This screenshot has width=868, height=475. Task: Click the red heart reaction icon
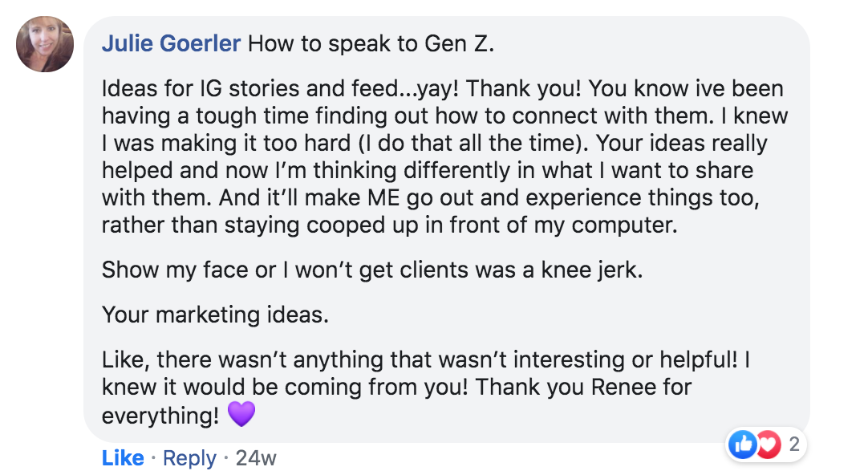[768, 445]
